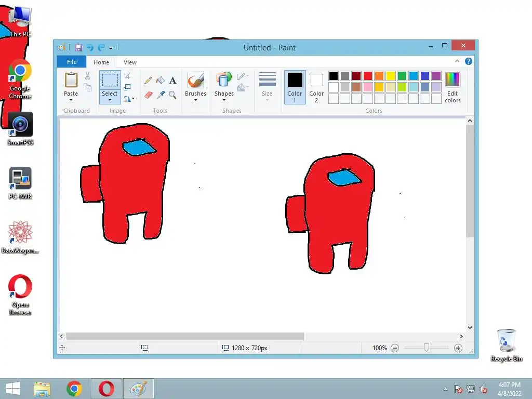Image resolution: width=532 pixels, height=399 pixels.
Task: Pick the green color swatch
Action: 402,76
